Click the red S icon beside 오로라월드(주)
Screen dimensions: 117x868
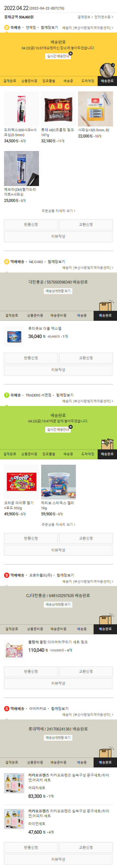pos(7,575)
